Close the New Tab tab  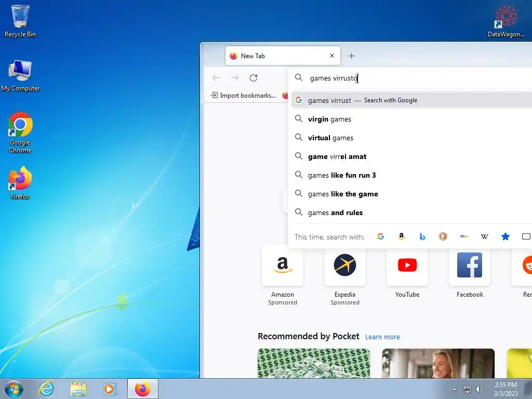[332, 56]
